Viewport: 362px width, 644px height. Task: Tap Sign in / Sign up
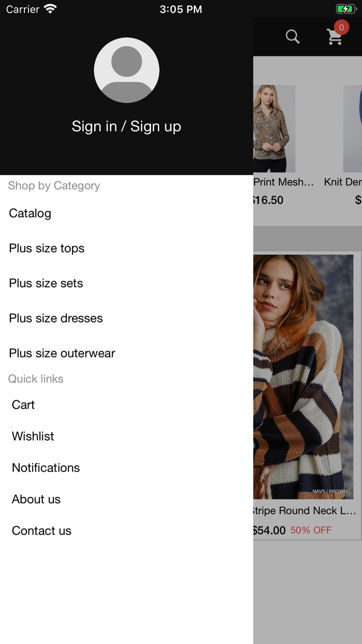(127, 126)
